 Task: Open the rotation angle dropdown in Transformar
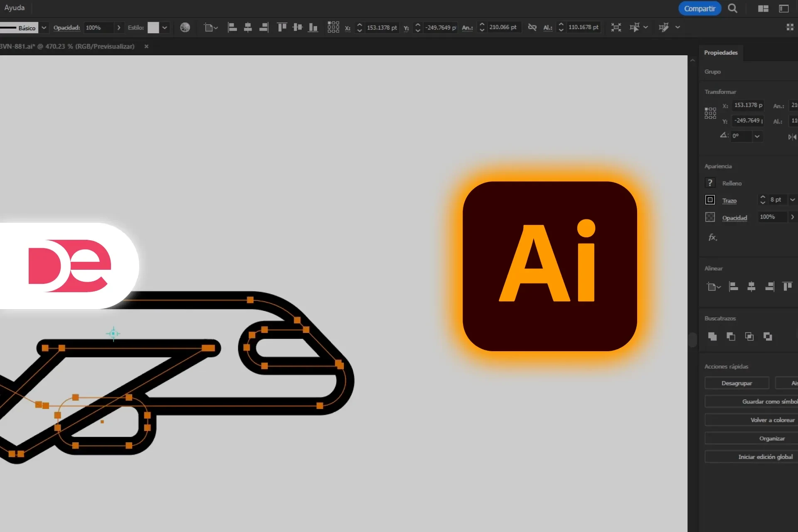757,136
